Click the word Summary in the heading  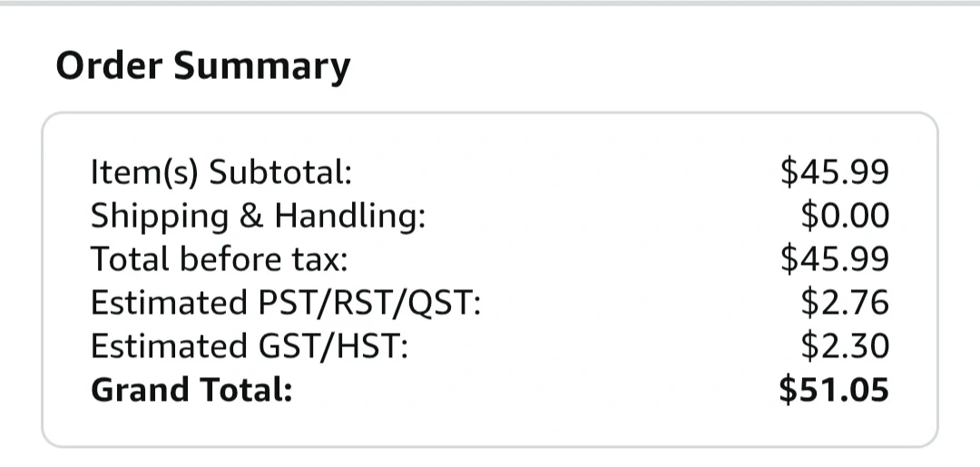[x=262, y=67]
